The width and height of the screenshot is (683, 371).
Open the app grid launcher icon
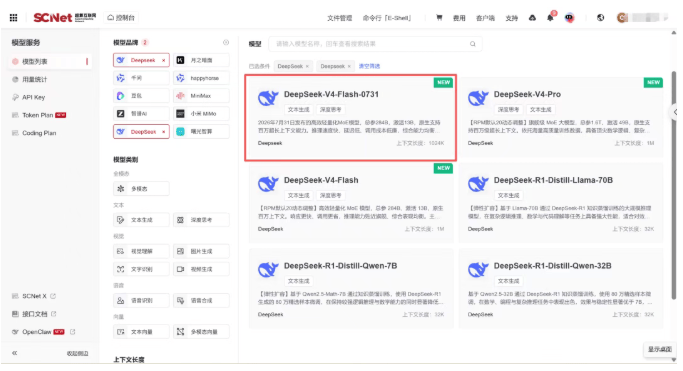coord(14,18)
